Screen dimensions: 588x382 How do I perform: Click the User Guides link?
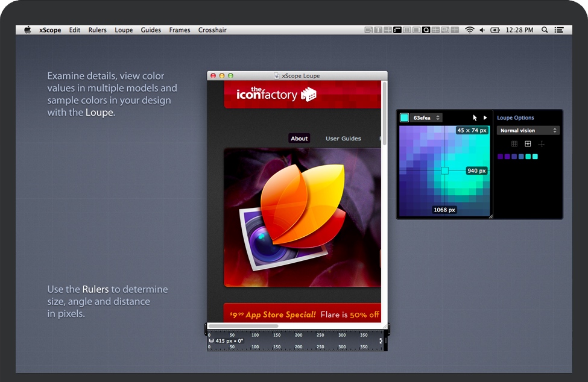(x=343, y=139)
